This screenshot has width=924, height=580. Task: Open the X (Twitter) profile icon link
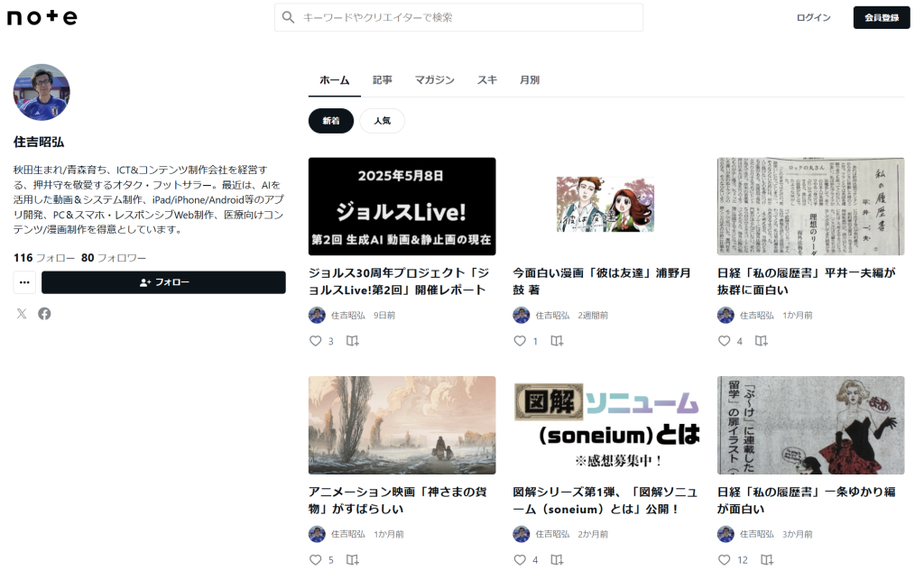tap(22, 313)
